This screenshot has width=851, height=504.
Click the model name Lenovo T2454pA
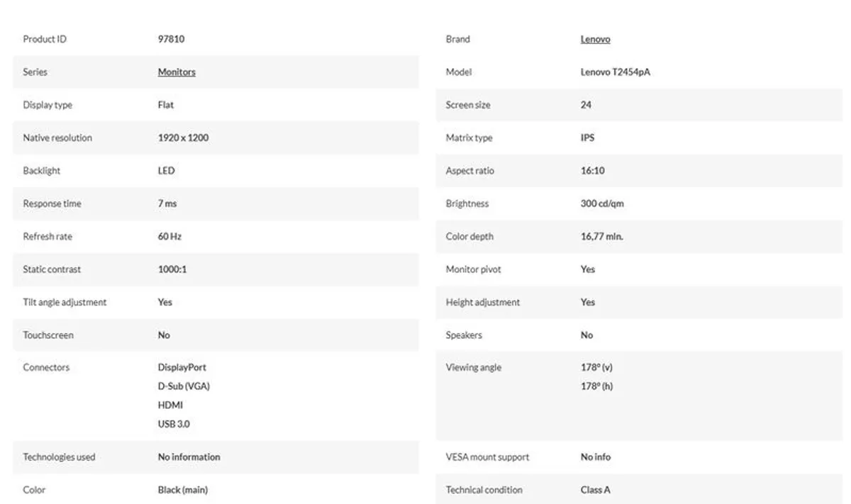pos(615,72)
